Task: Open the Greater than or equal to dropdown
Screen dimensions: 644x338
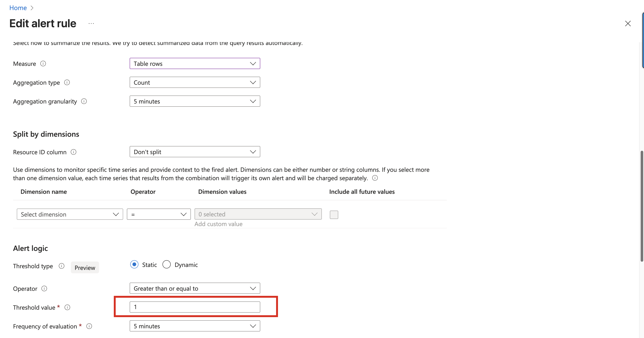Action: tap(195, 288)
